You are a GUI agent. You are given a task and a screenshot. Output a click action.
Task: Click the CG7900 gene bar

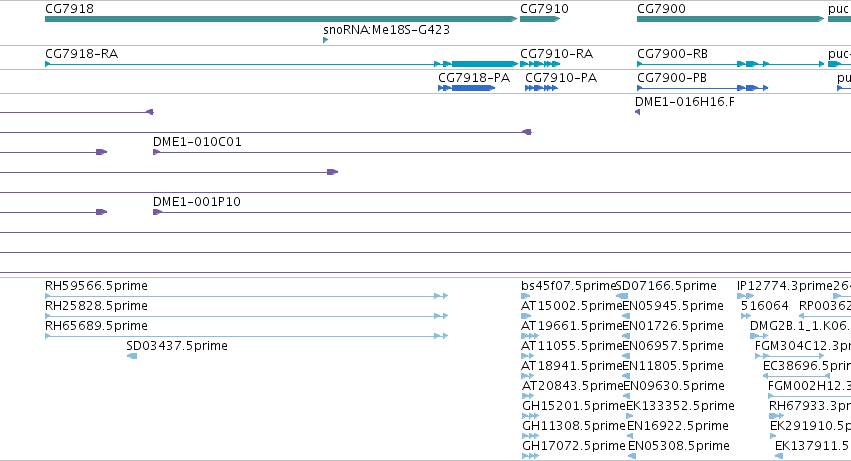click(731, 19)
